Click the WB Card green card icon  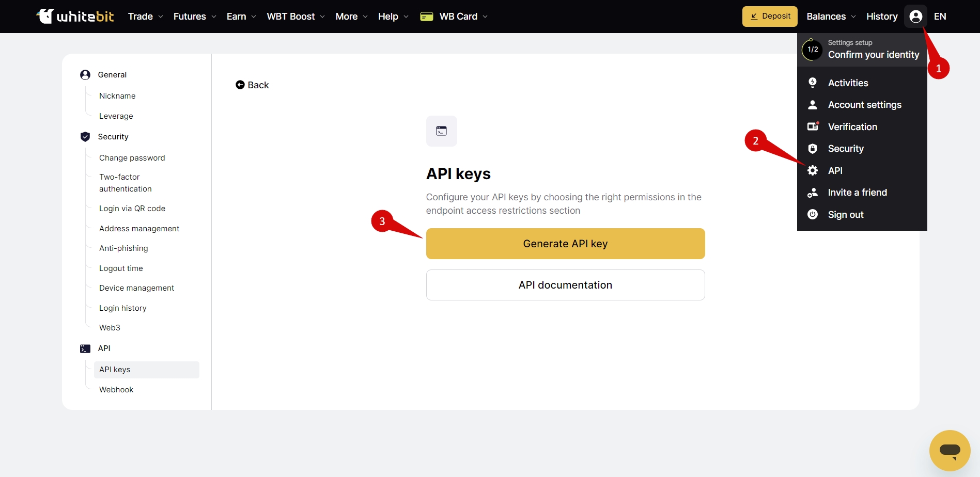427,17
